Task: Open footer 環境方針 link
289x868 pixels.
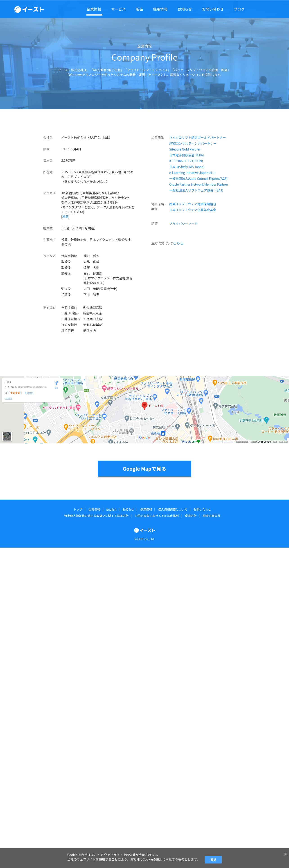Action: 191,516
